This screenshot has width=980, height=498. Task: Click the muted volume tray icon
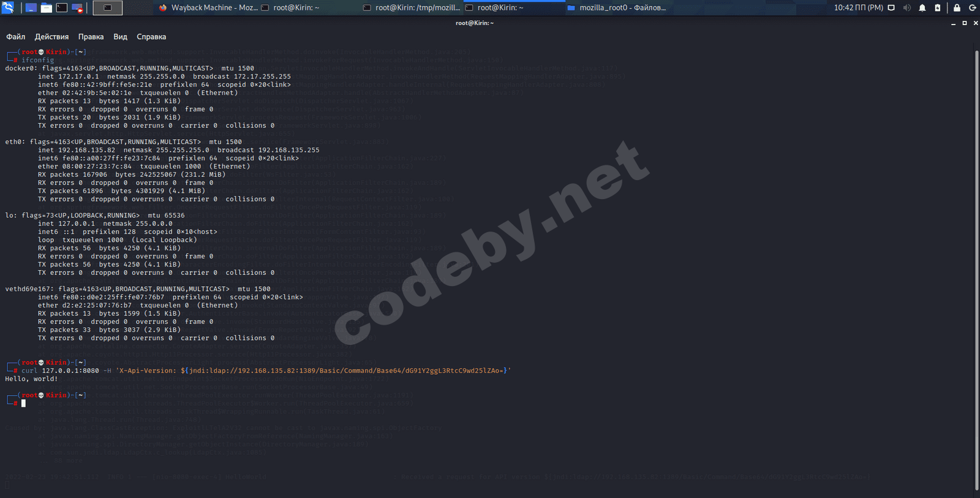907,8
